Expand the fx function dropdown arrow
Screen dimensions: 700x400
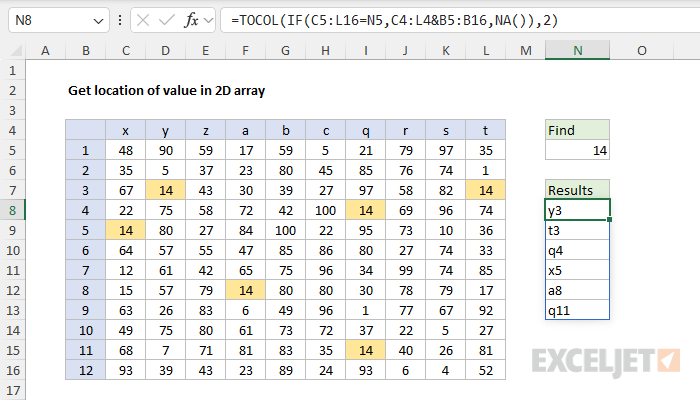point(208,20)
